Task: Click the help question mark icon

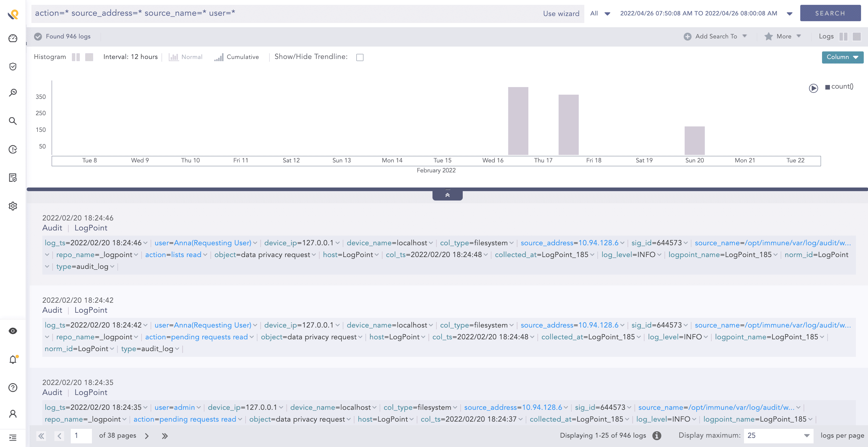Action: click(13, 387)
